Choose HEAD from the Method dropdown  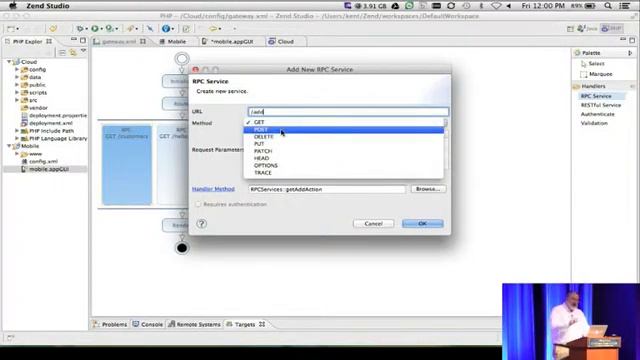(344, 158)
